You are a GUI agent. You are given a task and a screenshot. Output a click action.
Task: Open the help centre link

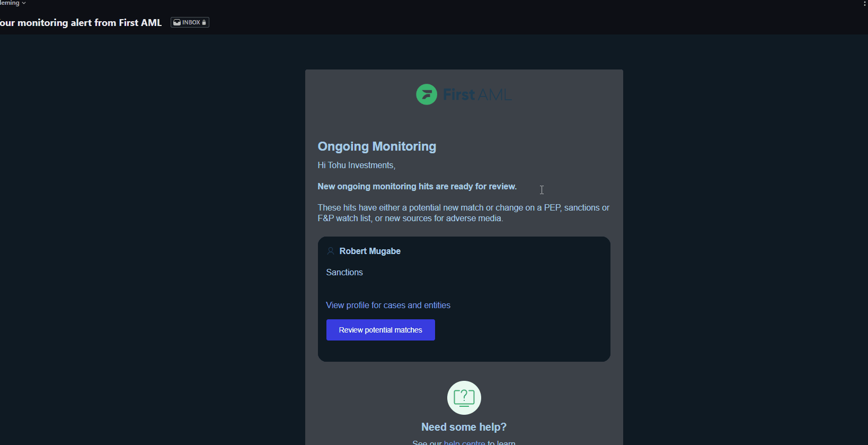pyautogui.click(x=464, y=442)
